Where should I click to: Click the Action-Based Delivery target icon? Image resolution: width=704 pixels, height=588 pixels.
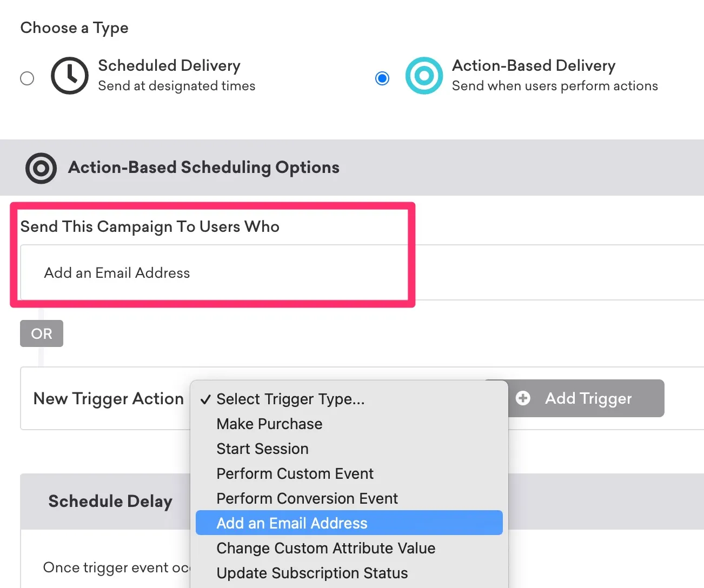click(424, 76)
